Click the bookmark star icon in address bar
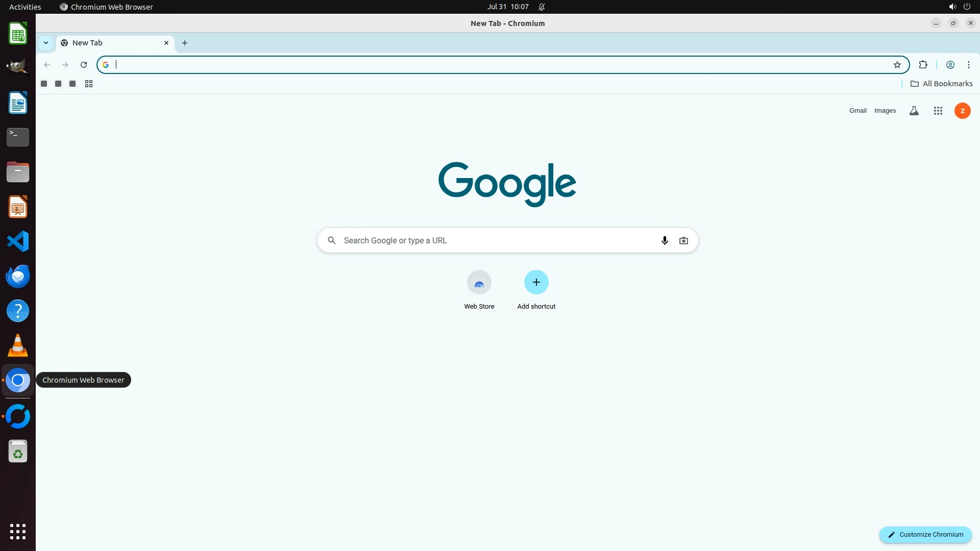Viewport: 980px width, 551px height. (897, 65)
